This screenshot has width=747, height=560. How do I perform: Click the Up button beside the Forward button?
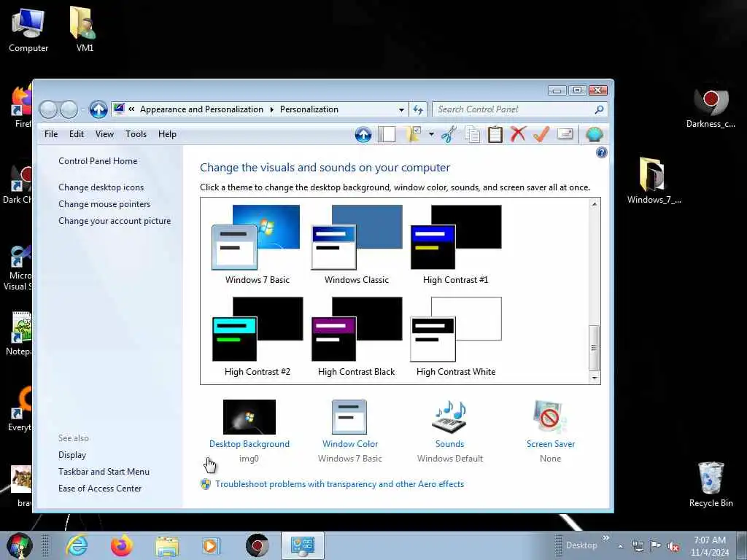[x=98, y=109]
